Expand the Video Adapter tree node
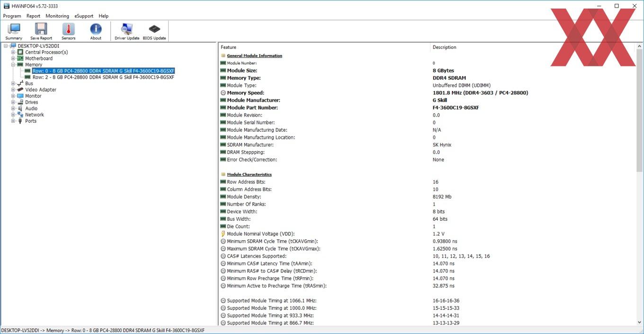The image size is (644, 334). click(x=13, y=90)
